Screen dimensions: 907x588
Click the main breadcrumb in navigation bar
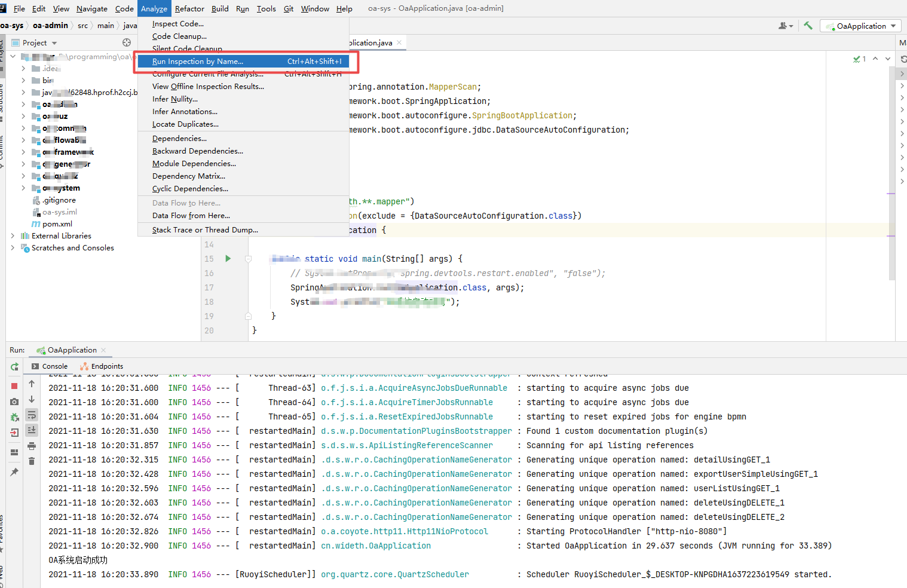[106, 26]
